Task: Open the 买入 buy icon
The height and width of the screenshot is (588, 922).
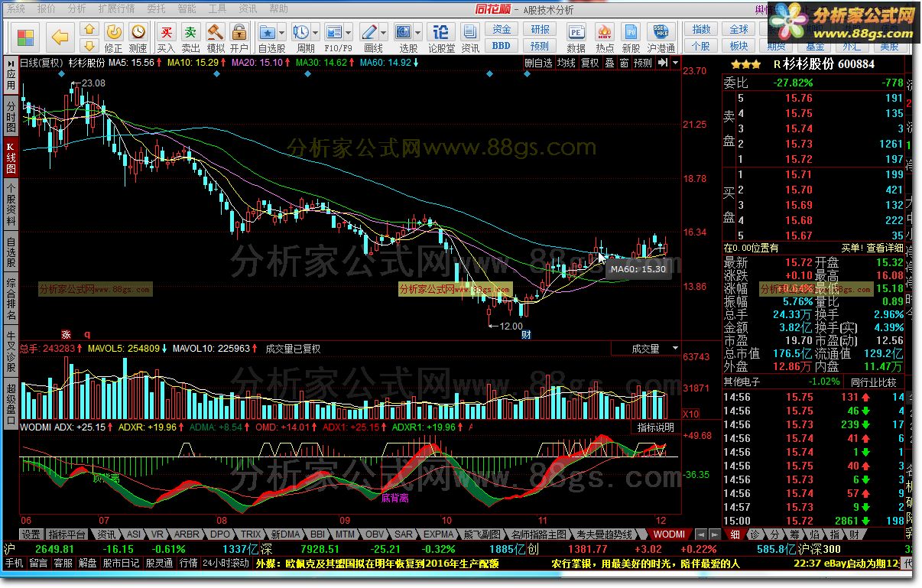Action: [x=166, y=32]
